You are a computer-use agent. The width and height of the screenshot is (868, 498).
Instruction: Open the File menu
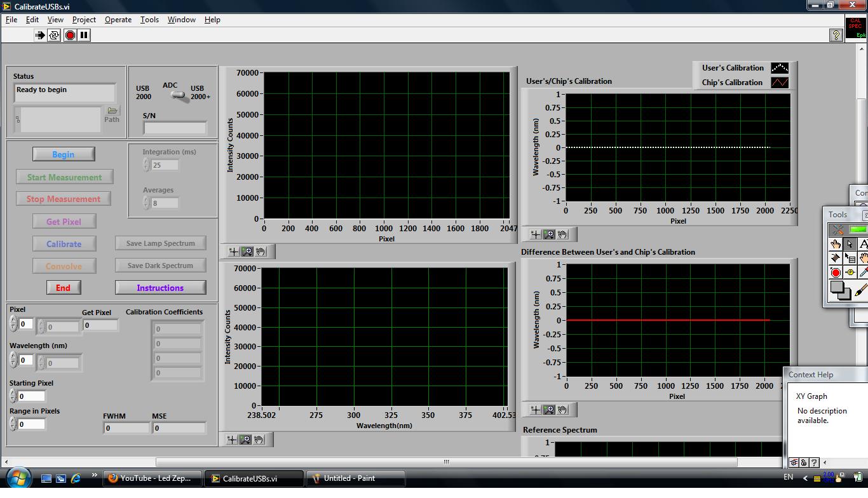point(11,20)
